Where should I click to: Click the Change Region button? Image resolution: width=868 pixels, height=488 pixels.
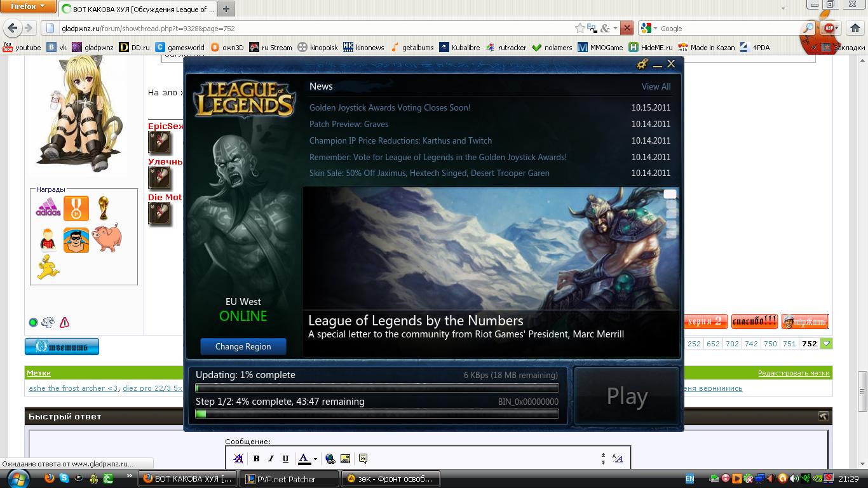click(x=243, y=347)
